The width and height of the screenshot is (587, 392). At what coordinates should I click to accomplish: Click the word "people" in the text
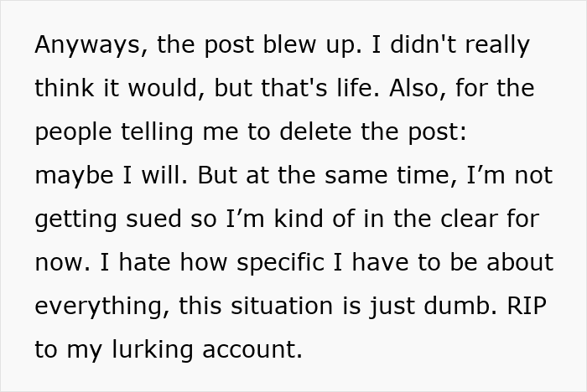[73, 132]
